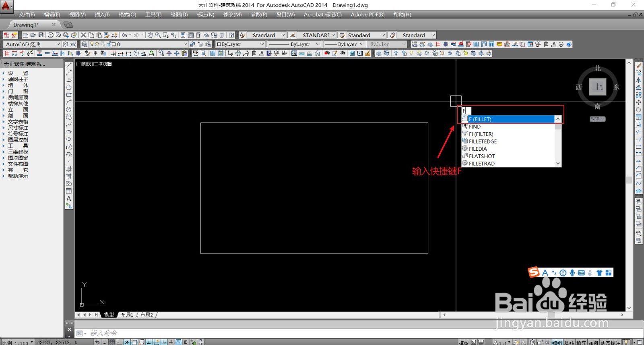Open the Standard text style dropdown
The width and height of the screenshot is (644, 345).
click(267, 35)
